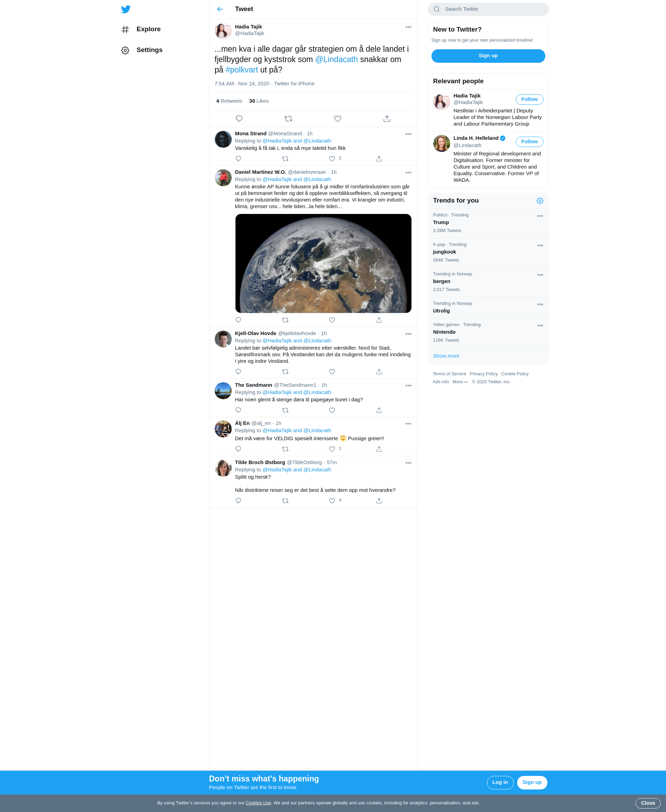Share Mona Strand's reply
This screenshot has width=666, height=812.
tap(379, 159)
